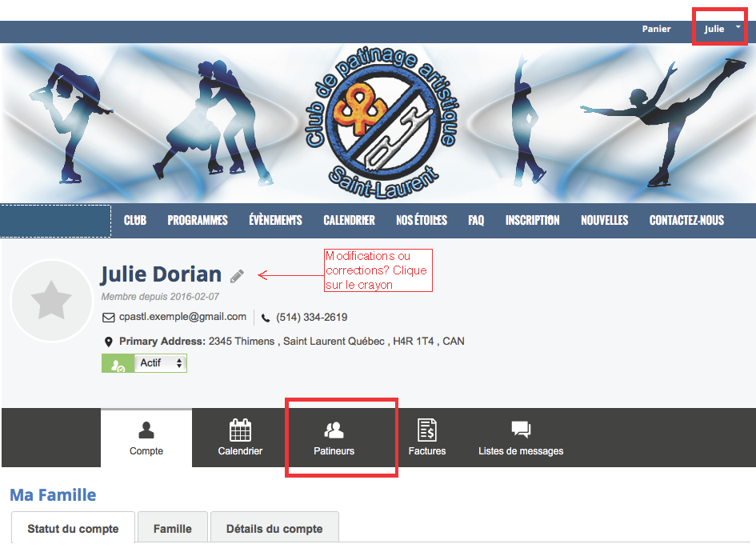756x552 pixels.
Task: Click the 'Membre depuis 2016-02-07' text
Action: point(160,297)
